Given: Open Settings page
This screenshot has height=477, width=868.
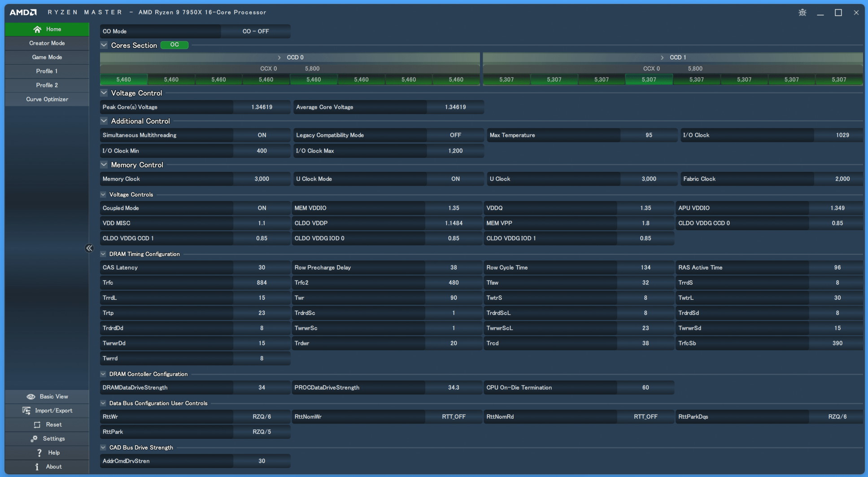Looking at the screenshot, I should (x=47, y=439).
